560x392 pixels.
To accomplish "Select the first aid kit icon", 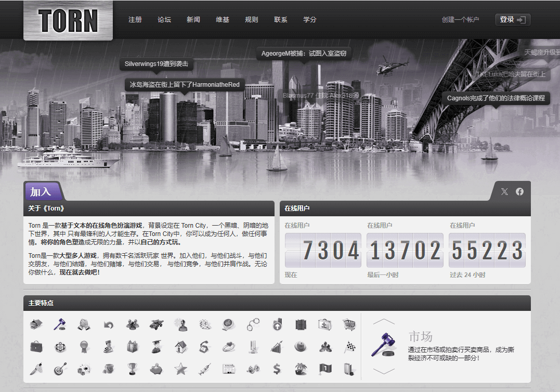I will coord(325,324).
